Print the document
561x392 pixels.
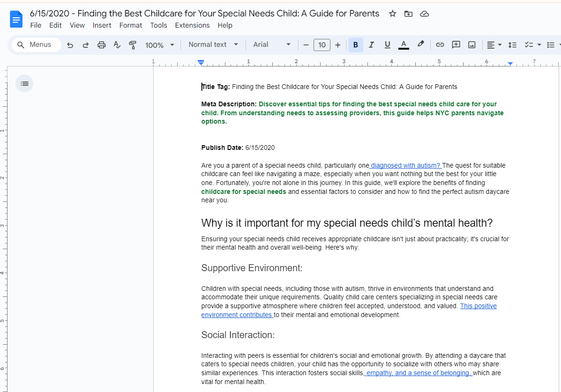coord(102,44)
